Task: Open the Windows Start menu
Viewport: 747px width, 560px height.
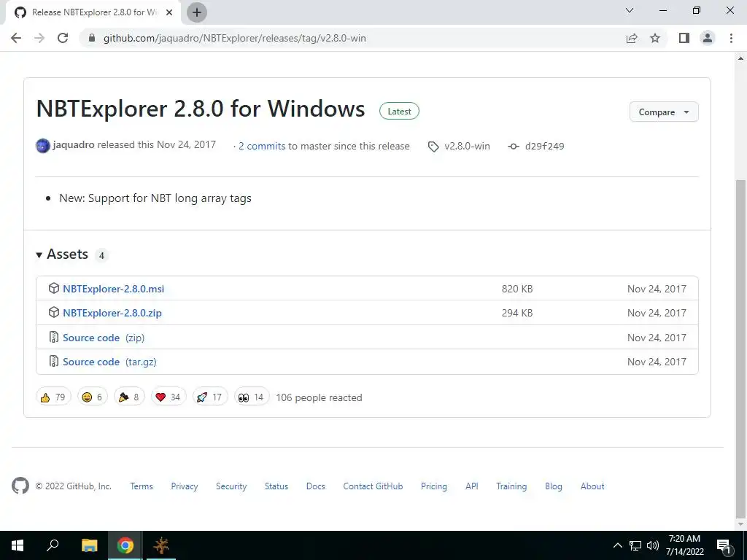Action: click(18, 545)
